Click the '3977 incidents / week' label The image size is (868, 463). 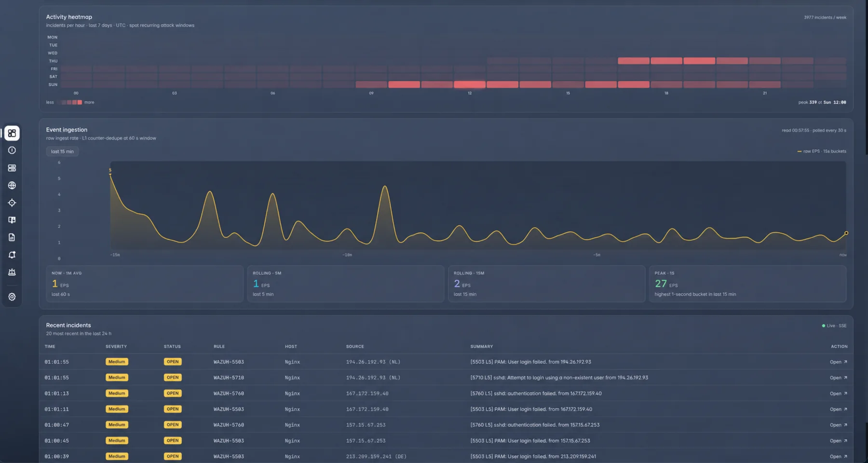825,17
